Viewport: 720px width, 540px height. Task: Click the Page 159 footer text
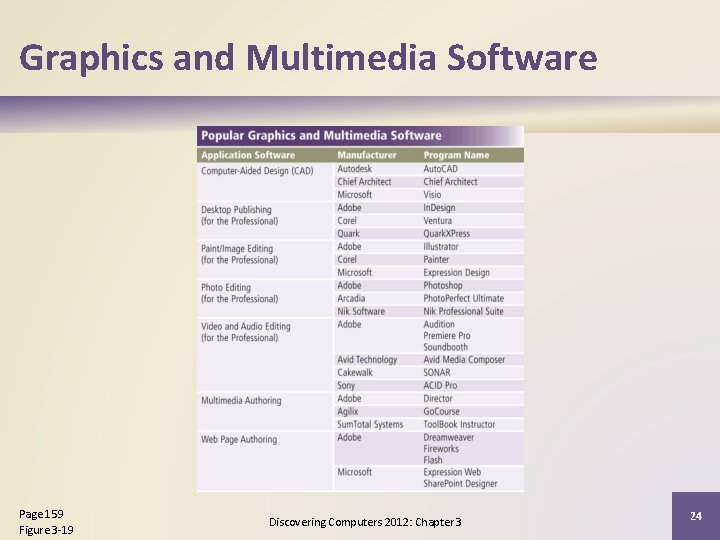click(x=41, y=514)
